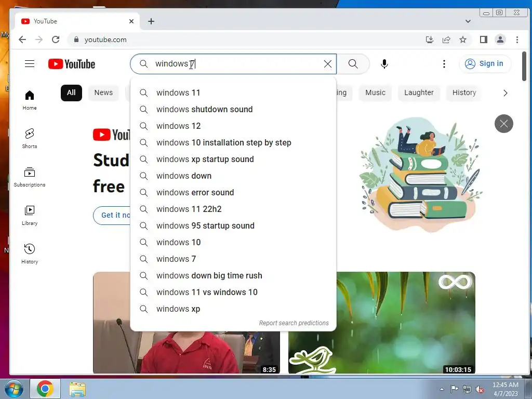Choose suggestion windows down
Screen dimensions: 532x399
pos(233,176)
